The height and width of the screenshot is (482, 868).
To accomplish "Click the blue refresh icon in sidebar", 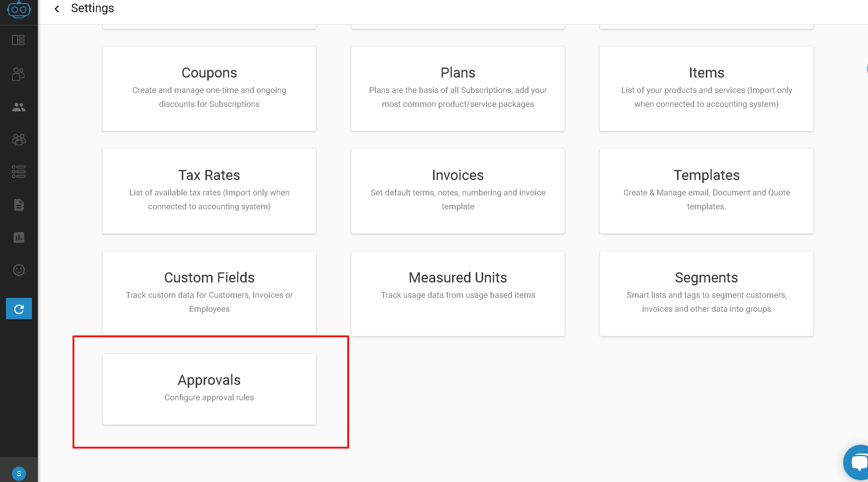I will 19,309.
